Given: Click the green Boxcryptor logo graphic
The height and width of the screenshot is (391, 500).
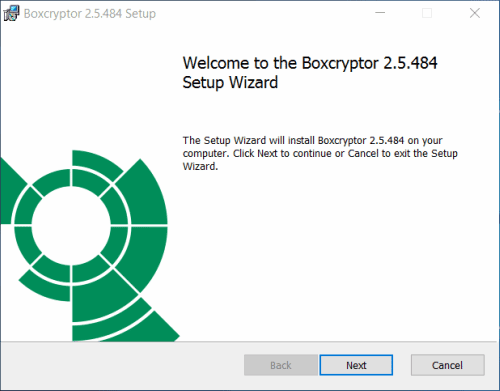Looking at the screenshot, I should [87, 246].
